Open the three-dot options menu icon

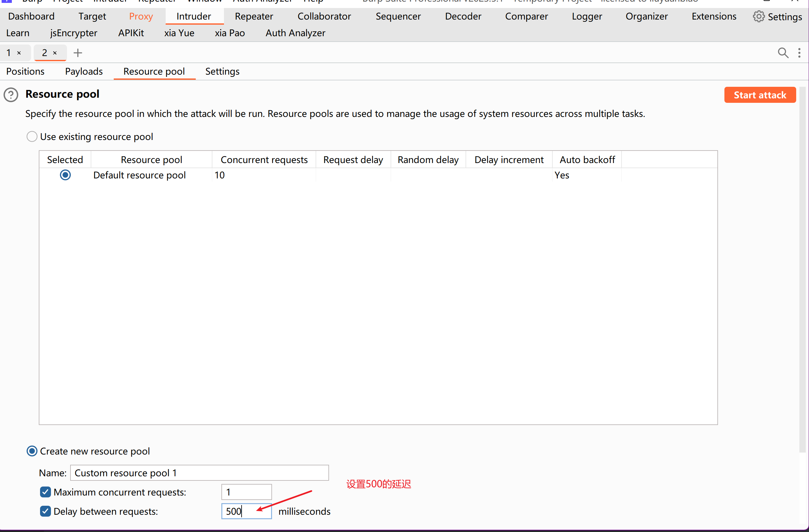[799, 53]
